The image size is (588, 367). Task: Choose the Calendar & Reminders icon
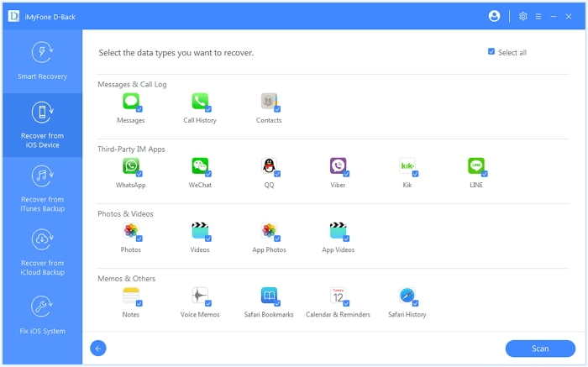338,295
